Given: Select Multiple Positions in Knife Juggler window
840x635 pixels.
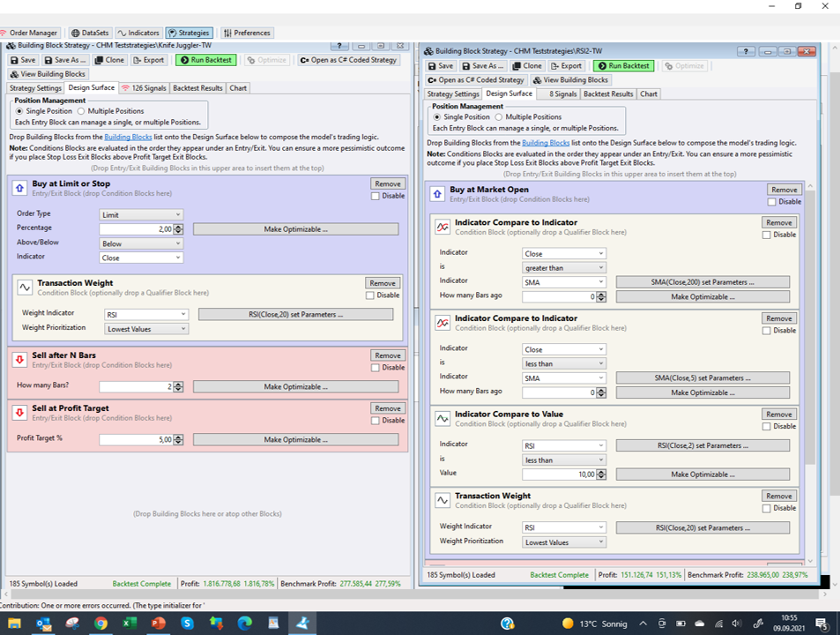Looking at the screenshot, I should pyautogui.click(x=81, y=111).
